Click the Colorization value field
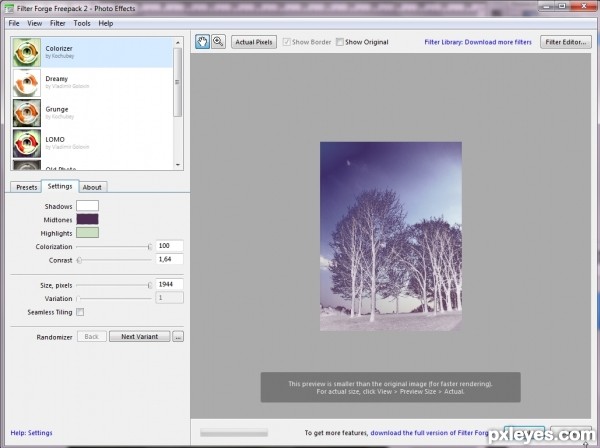600x448 pixels. point(170,246)
